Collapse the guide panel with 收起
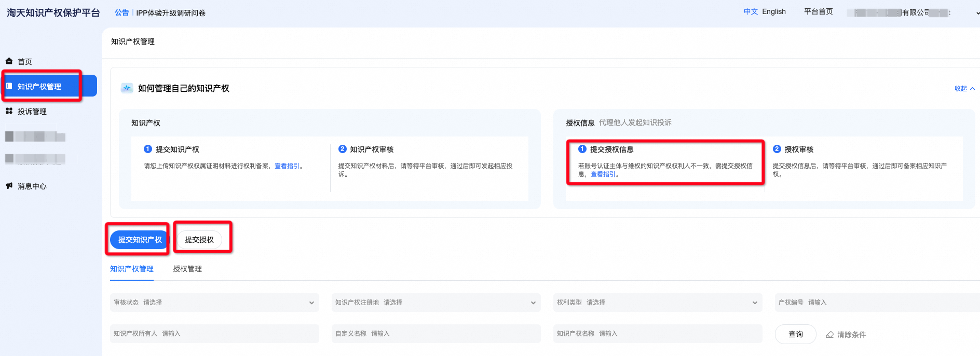 coord(964,89)
